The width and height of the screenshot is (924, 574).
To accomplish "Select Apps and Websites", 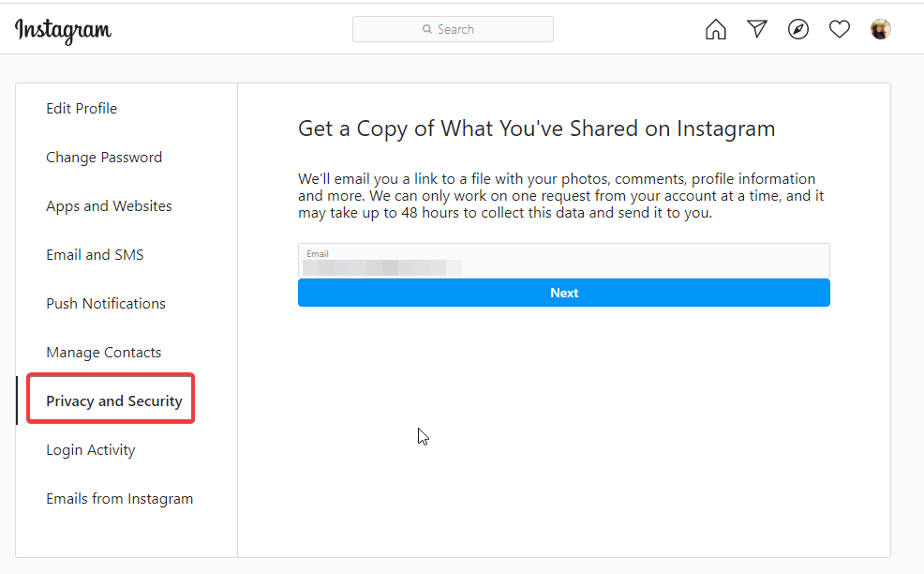I will 109,206.
